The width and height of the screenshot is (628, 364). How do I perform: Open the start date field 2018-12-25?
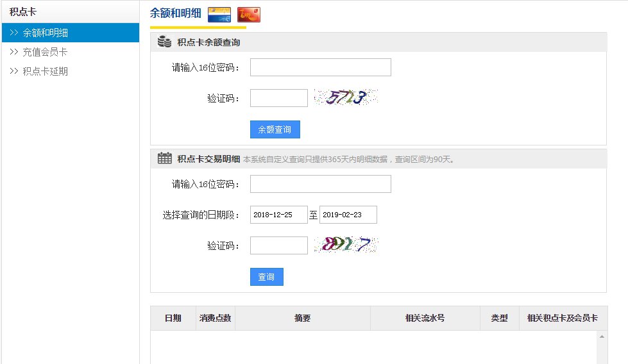pyautogui.click(x=279, y=215)
